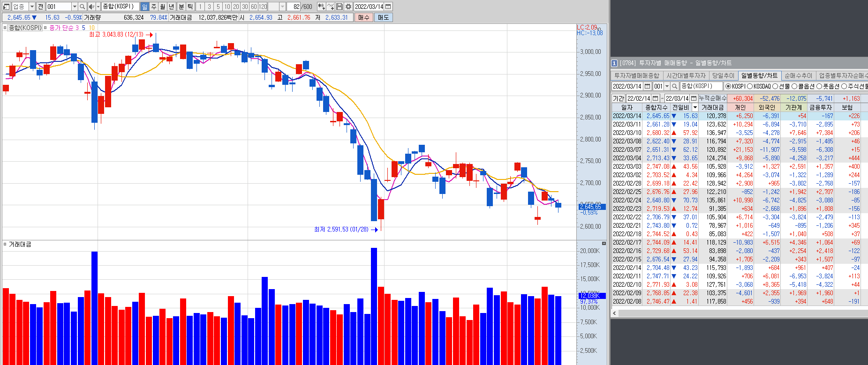The height and width of the screenshot is (365, 868).
Task: Click the chart layout icon at the far left of the toolbar
Action: (7, 7)
